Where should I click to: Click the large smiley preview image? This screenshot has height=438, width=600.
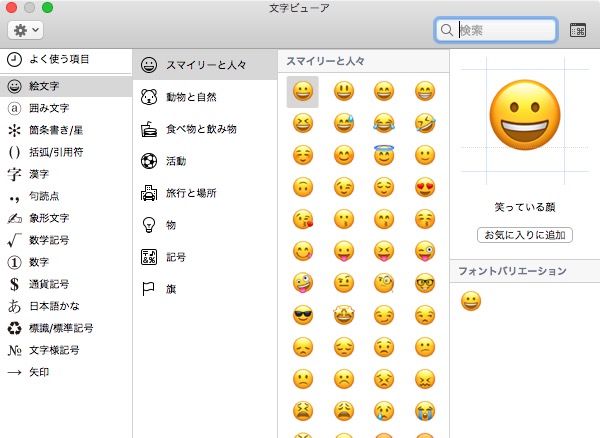(525, 115)
